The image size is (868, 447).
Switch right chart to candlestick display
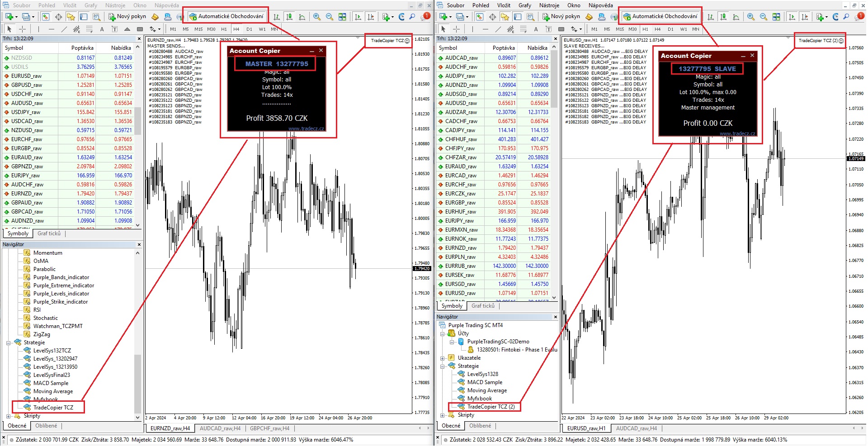pos(723,17)
